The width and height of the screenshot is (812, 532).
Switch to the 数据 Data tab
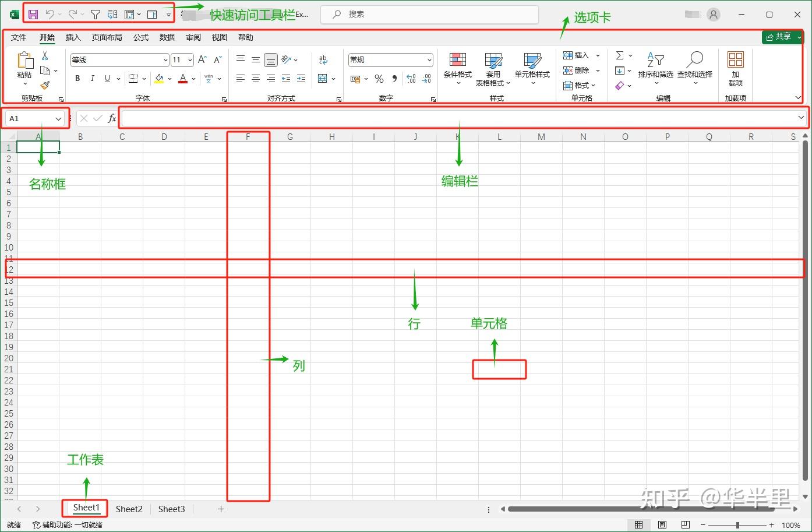167,37
